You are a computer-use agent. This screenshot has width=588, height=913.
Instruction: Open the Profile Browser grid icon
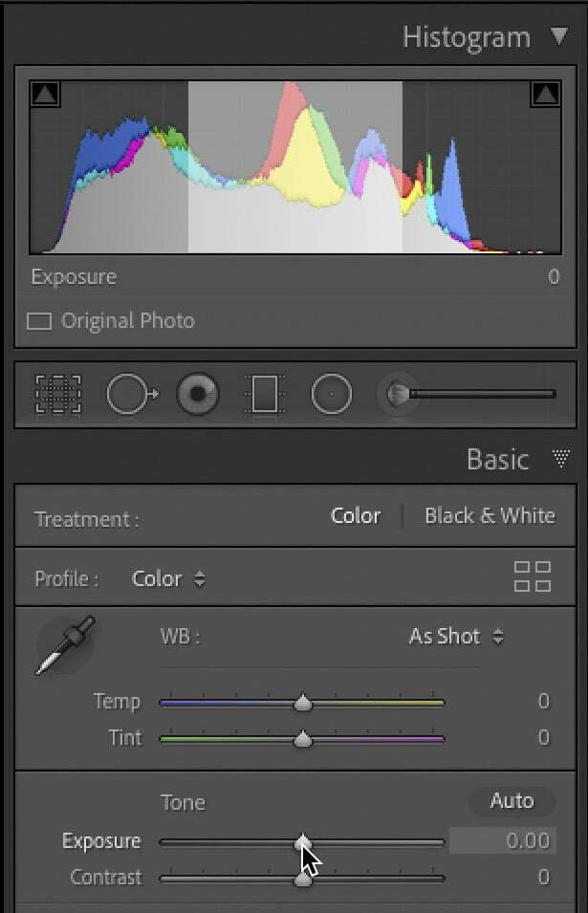pyautogui.click(x=533, y=576)
